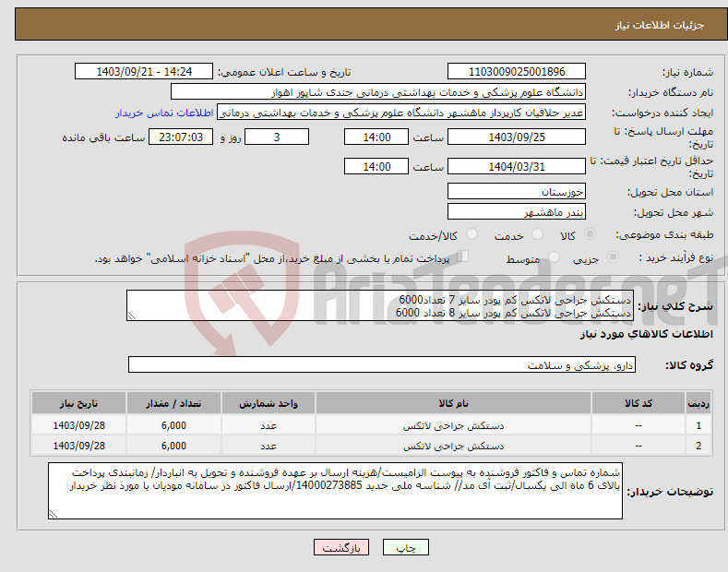
Task: Select the کالا radio button
Action: (x=590, y=234)
